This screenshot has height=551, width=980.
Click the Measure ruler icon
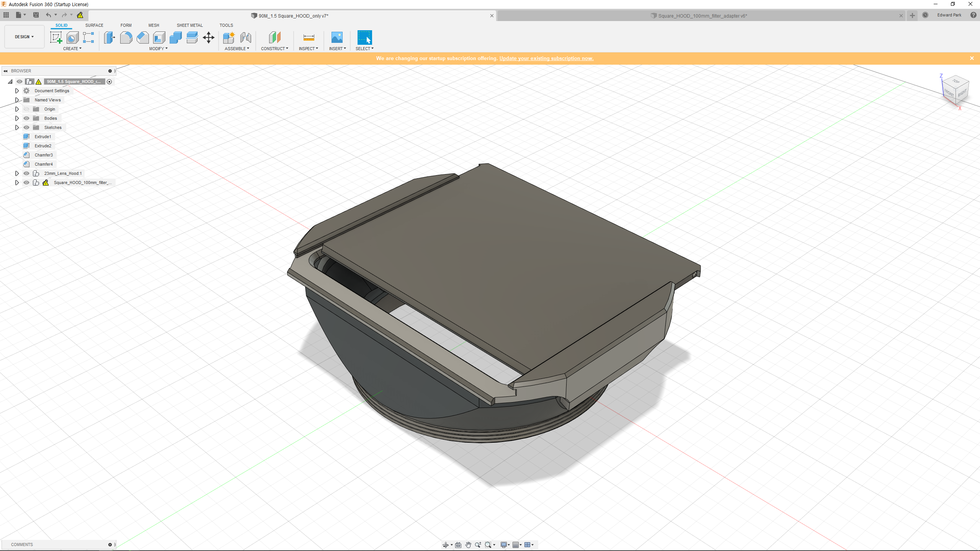click(x=309, y=37)
